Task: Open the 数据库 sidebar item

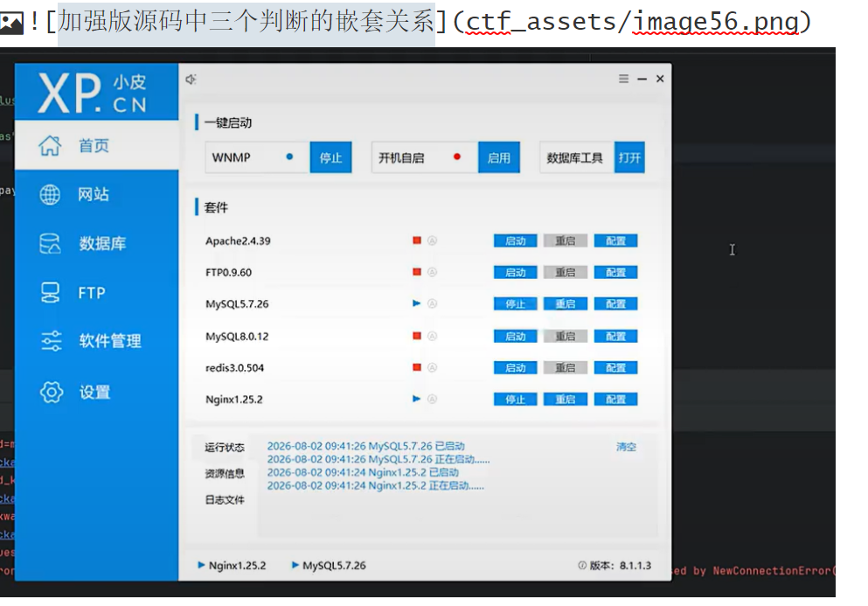Action: coord(96,243)
